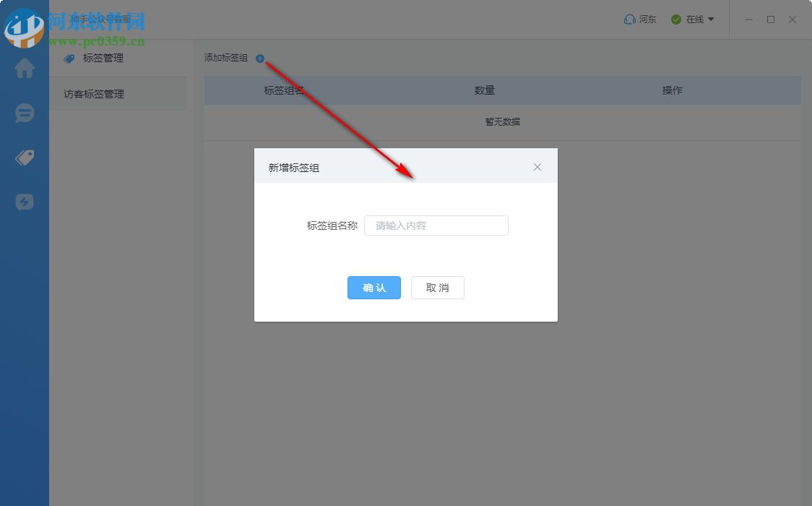Confirm with the 确认 button
This screenshot has height=506, width=812.
373,288
